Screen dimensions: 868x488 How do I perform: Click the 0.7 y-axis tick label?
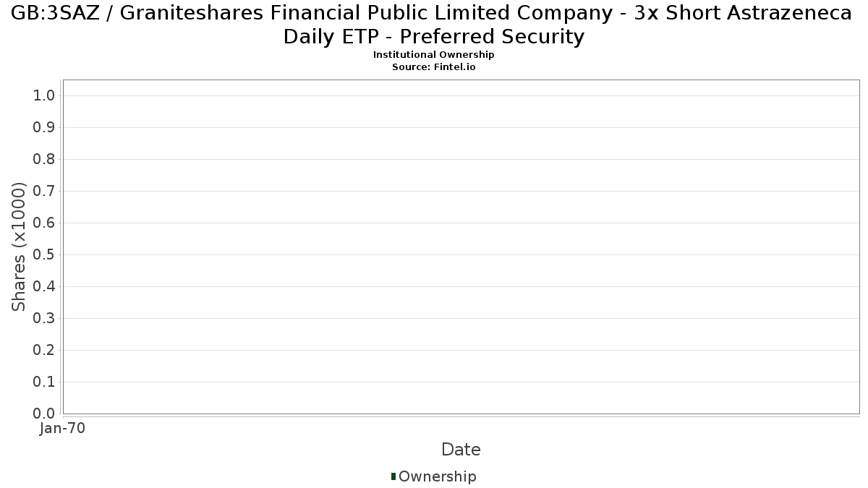(45, 192)
